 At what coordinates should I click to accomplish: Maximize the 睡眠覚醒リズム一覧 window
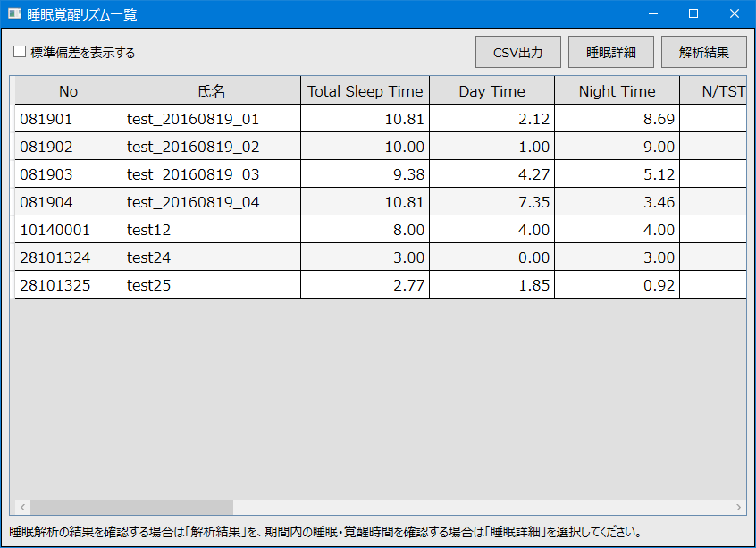pos(693,13)
